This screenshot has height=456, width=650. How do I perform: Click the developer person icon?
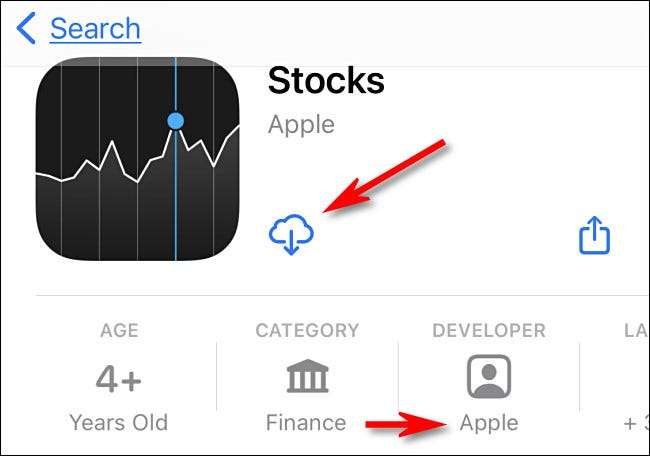489,377
